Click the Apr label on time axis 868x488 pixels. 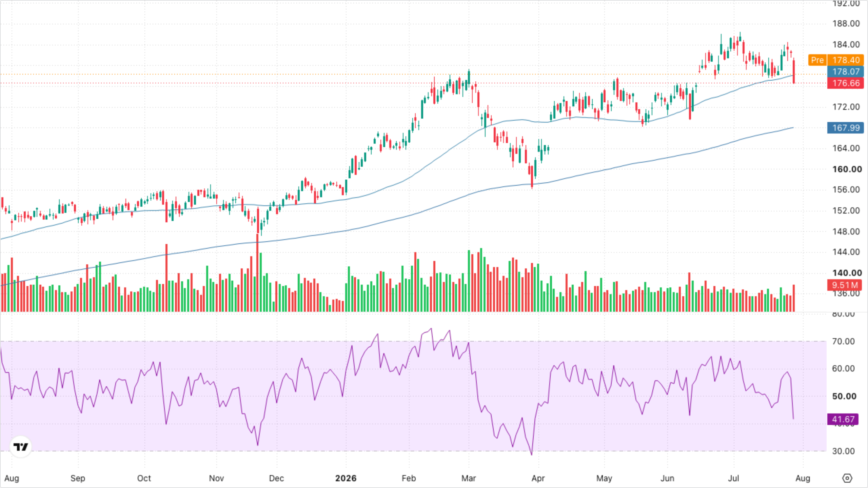pos(538,478)
